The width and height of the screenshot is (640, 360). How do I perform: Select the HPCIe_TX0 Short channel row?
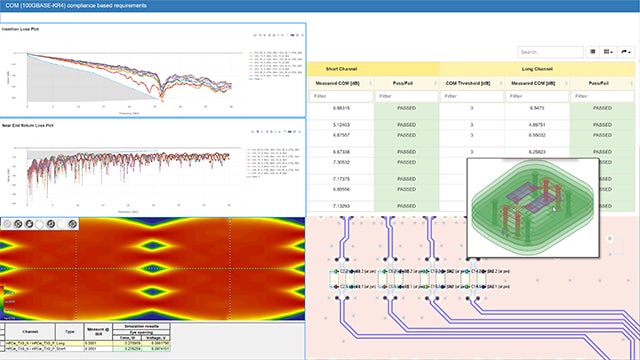click(87, 349)
